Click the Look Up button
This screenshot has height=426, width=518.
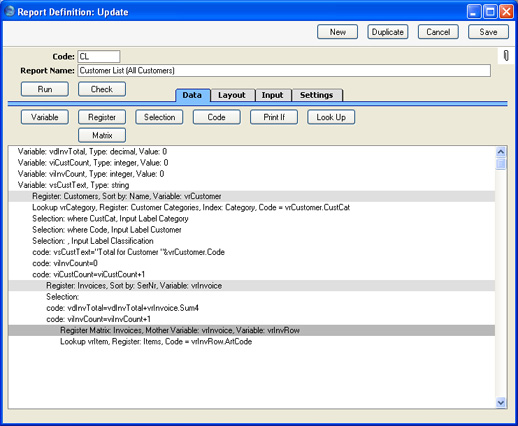coord(331,117)
